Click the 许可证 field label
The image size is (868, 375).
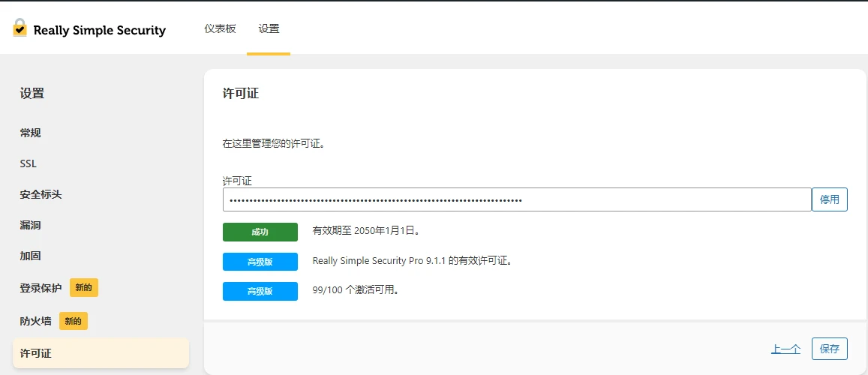(x=238, y=181)
